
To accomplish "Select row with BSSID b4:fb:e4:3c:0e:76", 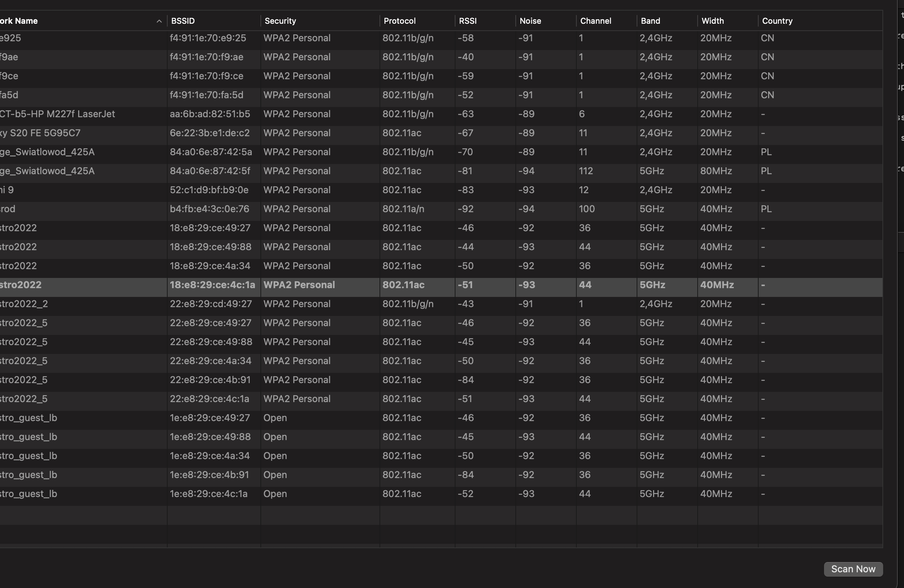I will pyautogui.click(x=209, y=209).
